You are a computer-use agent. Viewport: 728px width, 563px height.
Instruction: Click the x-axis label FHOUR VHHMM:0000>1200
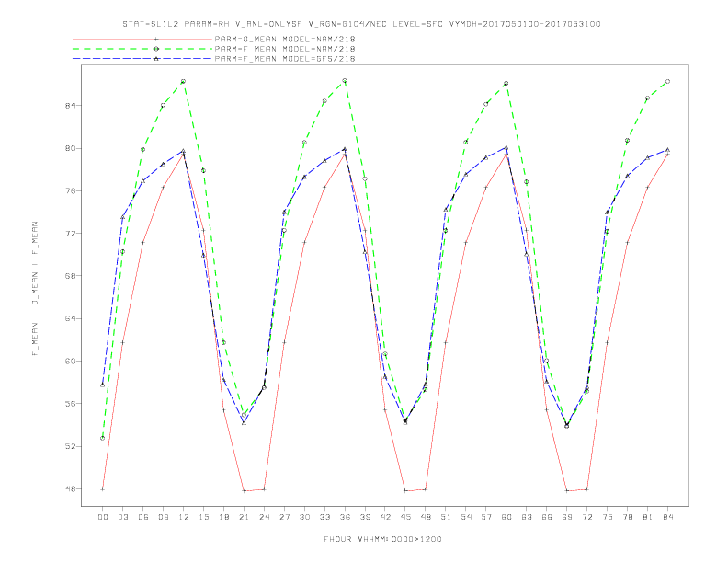(x=382, y=539)
